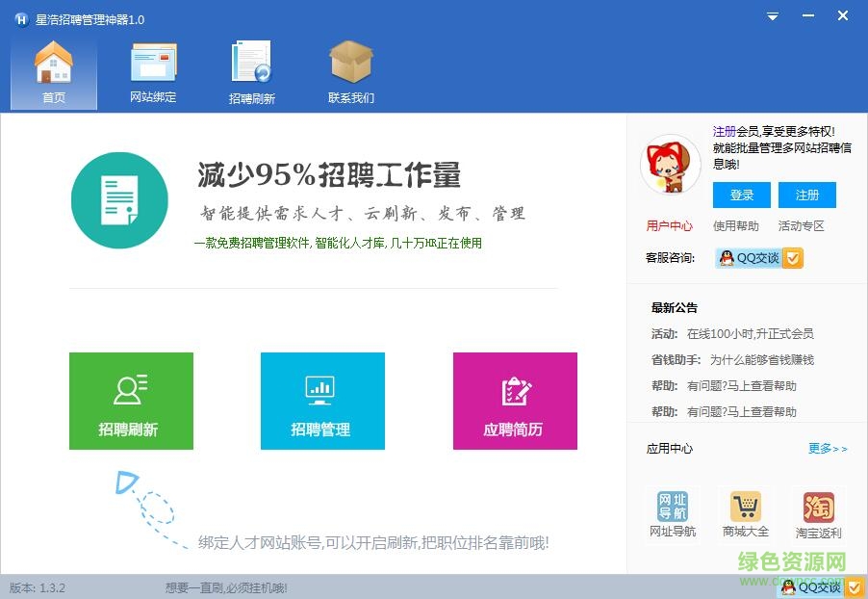868x599 pixels.
Task: Open the 招聘刷新 green panel
Action: pos(131,401)
